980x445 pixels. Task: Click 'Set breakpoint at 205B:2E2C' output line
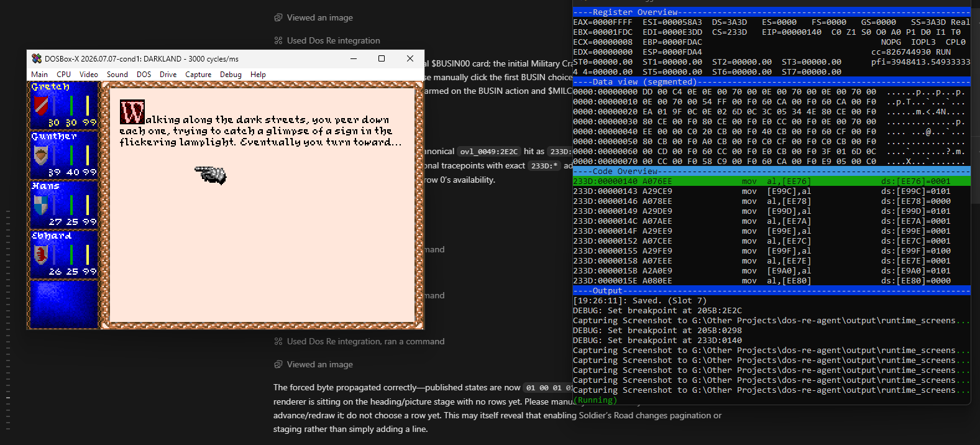coord(657,310)
